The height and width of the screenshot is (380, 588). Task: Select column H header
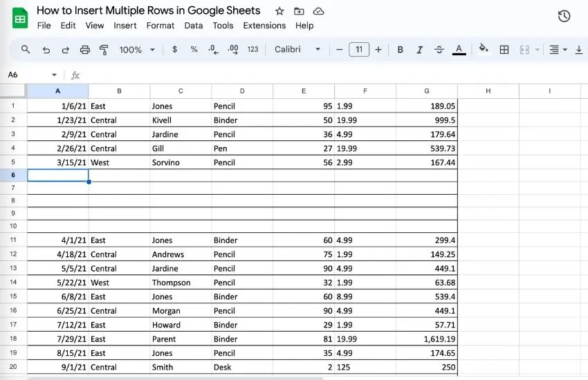488,91
